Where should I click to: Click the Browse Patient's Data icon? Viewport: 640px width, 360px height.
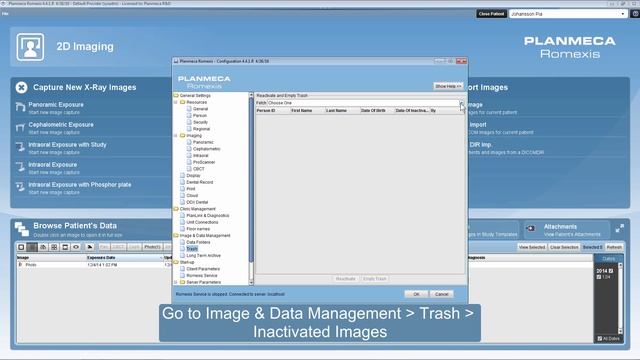pyautogui.click(x=22, y=229)
